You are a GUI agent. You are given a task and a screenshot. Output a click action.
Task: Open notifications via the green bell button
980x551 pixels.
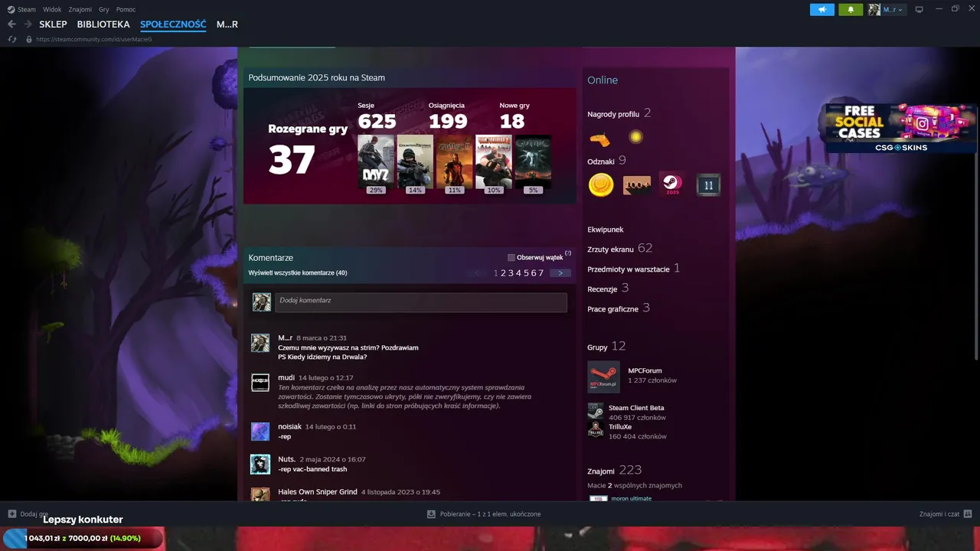(x=851, y=9)
